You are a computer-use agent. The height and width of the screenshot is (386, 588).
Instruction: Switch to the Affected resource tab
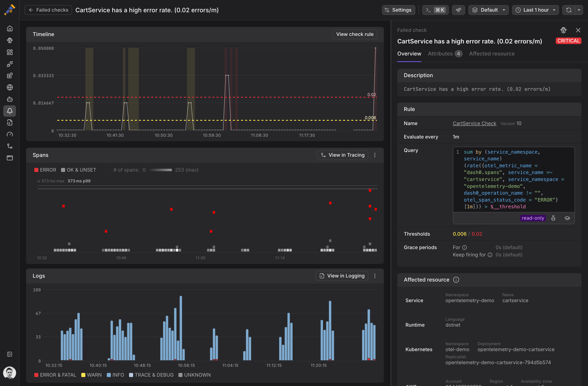(x=492, y=54)
